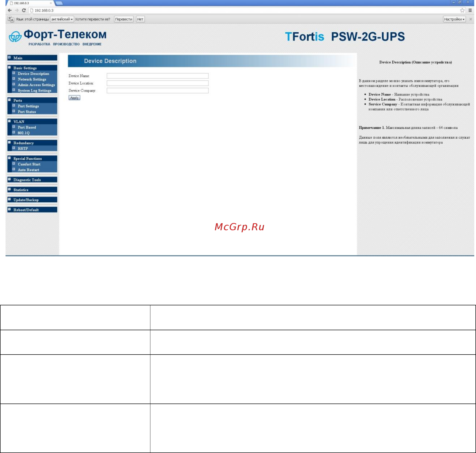476x453 pixels.
Task: Open the Настройки translation options dropdown
Action: pyautogui.click(x=454, y=19)
